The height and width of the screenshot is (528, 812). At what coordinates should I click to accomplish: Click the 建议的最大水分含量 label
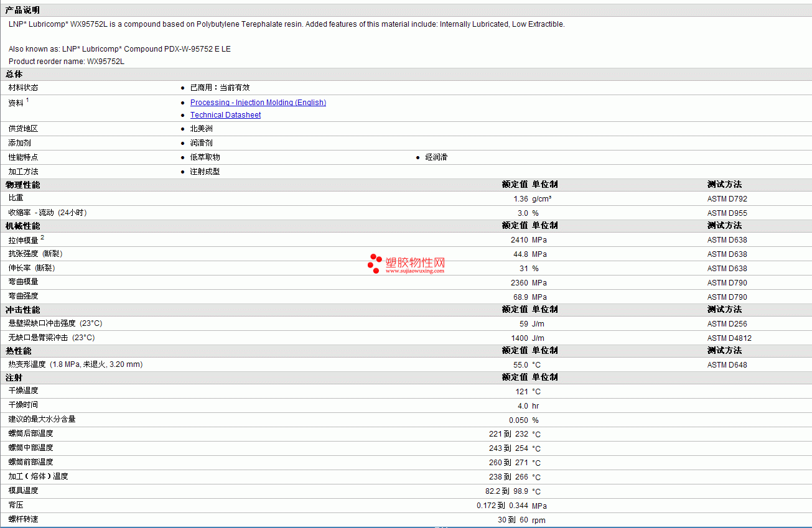coord(42,419)
